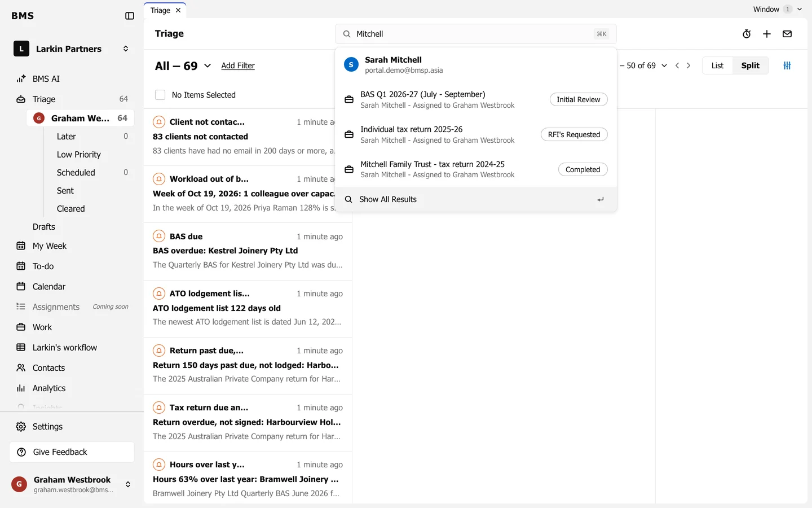The image size is (812, 508).
Task: Open Mitchell Family Trust tax return result
Action: tap(476, 169)
